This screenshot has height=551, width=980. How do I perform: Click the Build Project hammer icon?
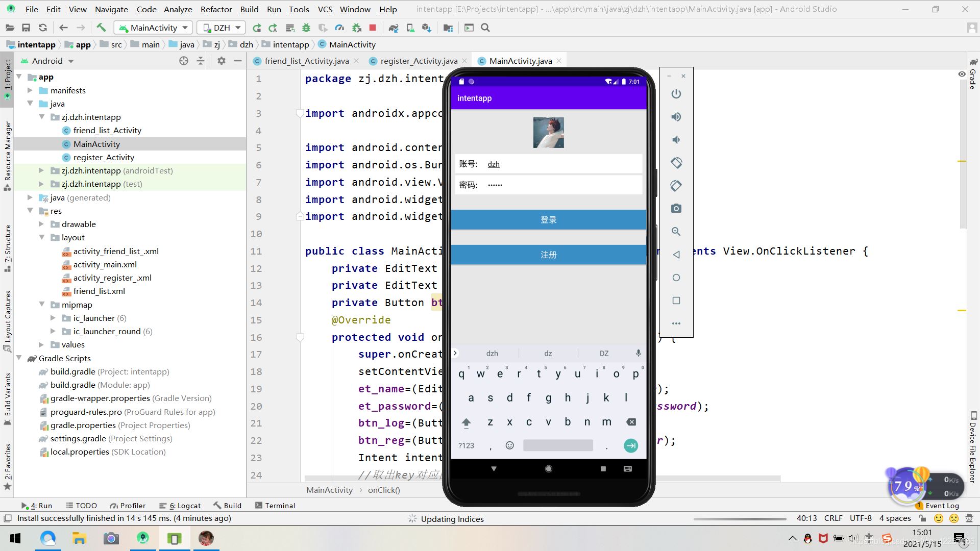coord(100,28)
